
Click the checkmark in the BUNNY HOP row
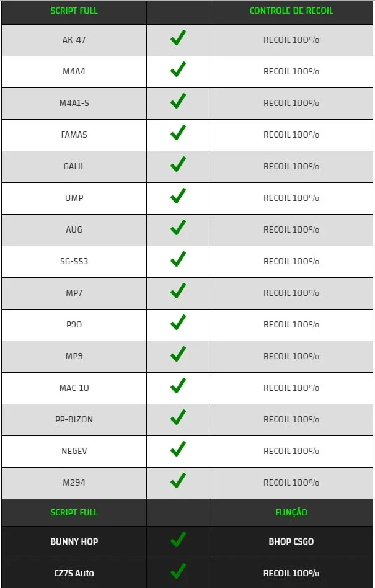(178, 540)
